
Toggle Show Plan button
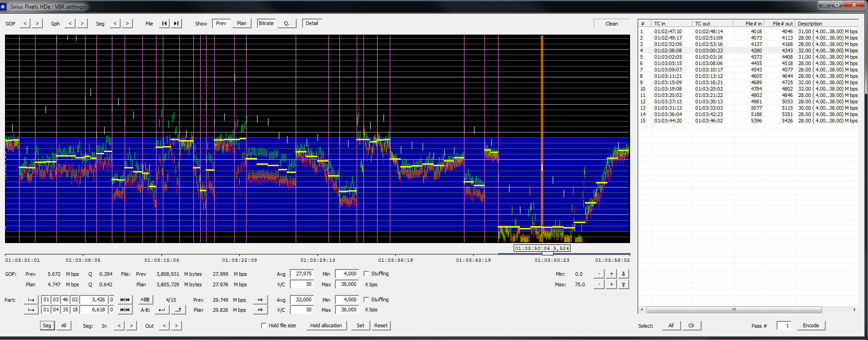242,23
